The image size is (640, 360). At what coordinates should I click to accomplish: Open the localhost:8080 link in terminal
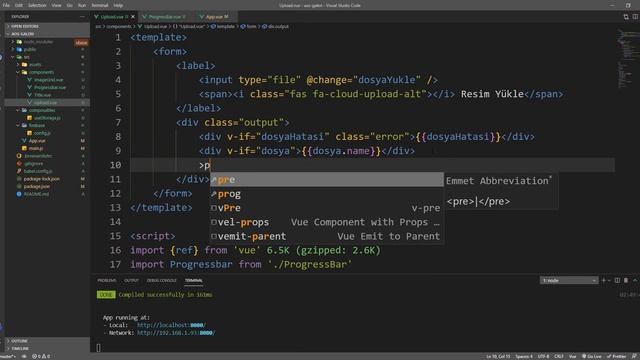[x=171, y=325]
